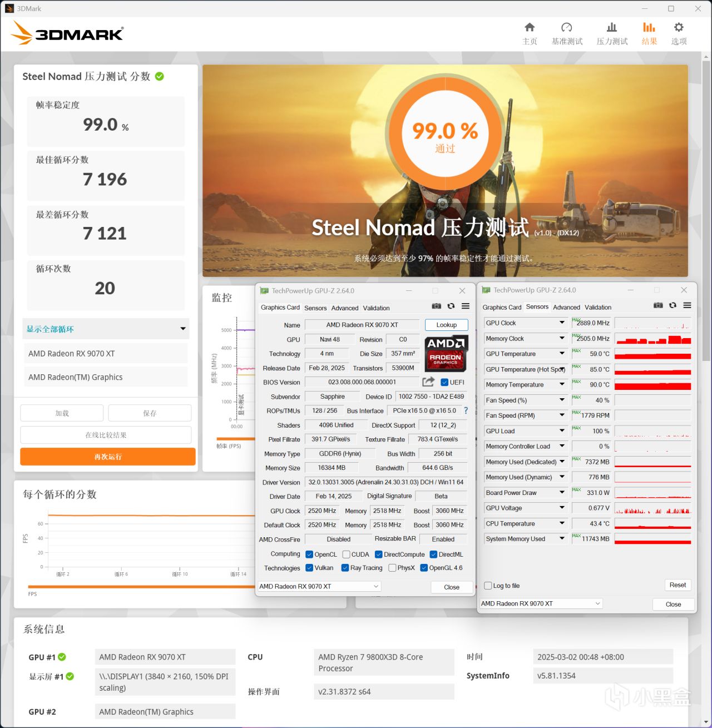Click the 3DMark title bar app icon
This screenshot has width=712, height=728.
point(9,8)
